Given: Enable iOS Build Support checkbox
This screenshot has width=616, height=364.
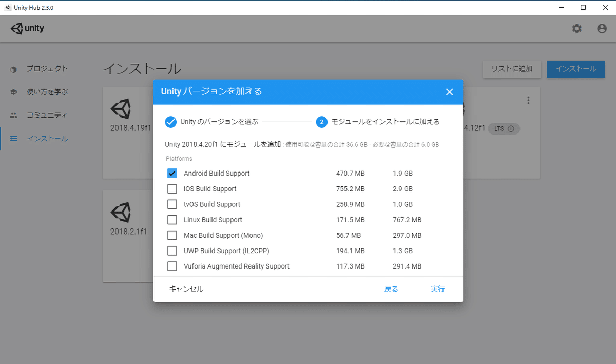Looking at the screenshot, I should point(172,189).
